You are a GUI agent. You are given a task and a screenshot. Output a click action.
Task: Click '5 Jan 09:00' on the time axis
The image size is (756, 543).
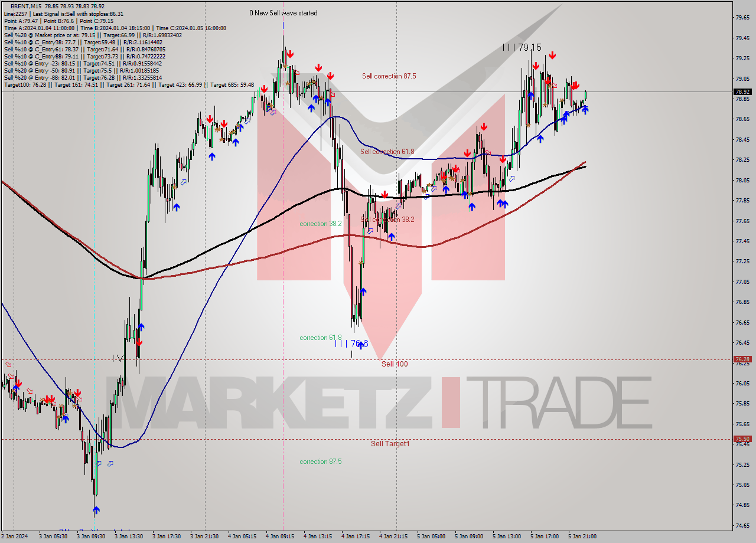point(469,537)
